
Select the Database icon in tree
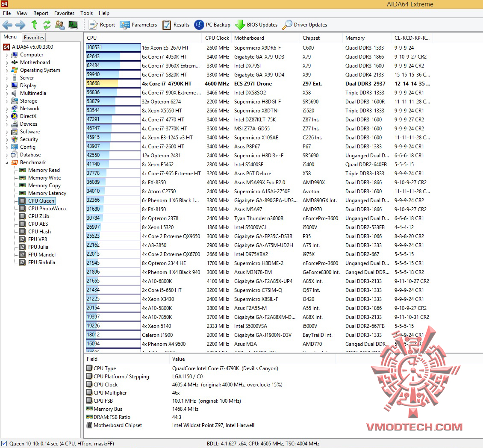[15, 155]
